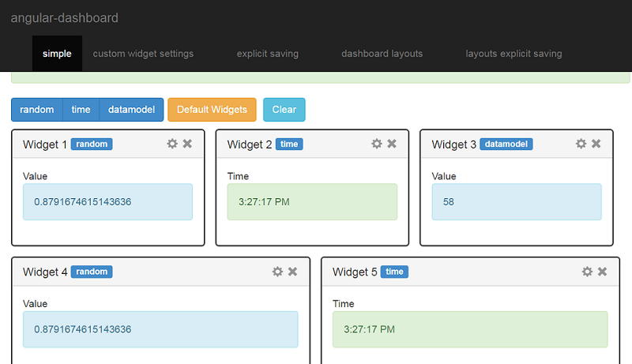632x364 pixels.
Task: Click Widget 2 time 3:27:17 PM box
Action: coord(312,201)
